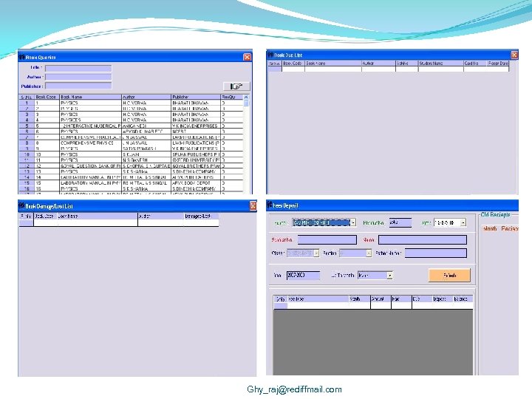Click the Publisher column header in Book Queries
Viewport: 532px width, 399px height.
pyautogui.click(x=196, y=97)
